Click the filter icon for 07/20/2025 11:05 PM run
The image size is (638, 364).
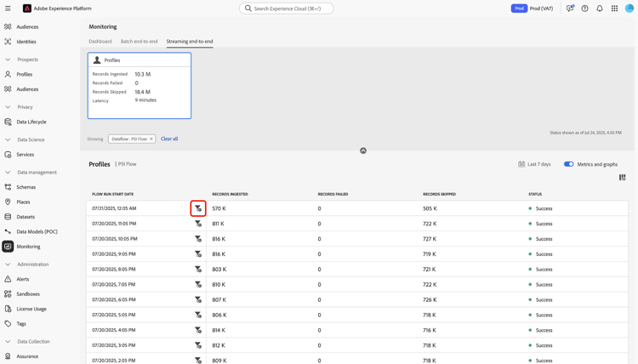198,224
